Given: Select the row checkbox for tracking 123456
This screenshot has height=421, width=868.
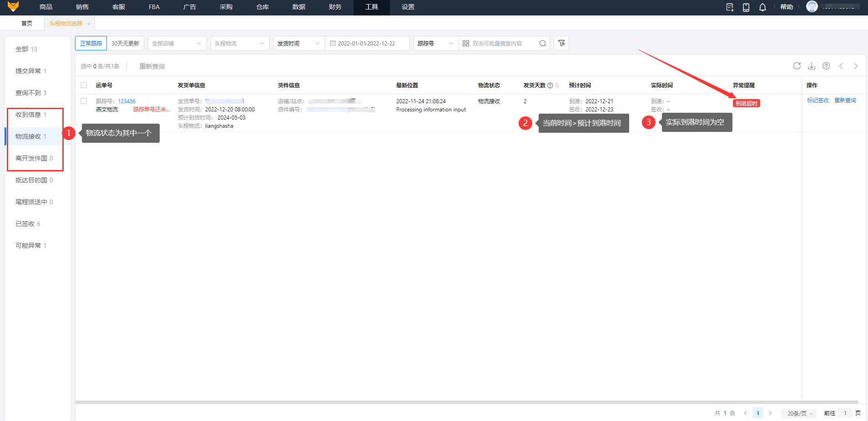Looking at the screenshot, I should point(84,101).
